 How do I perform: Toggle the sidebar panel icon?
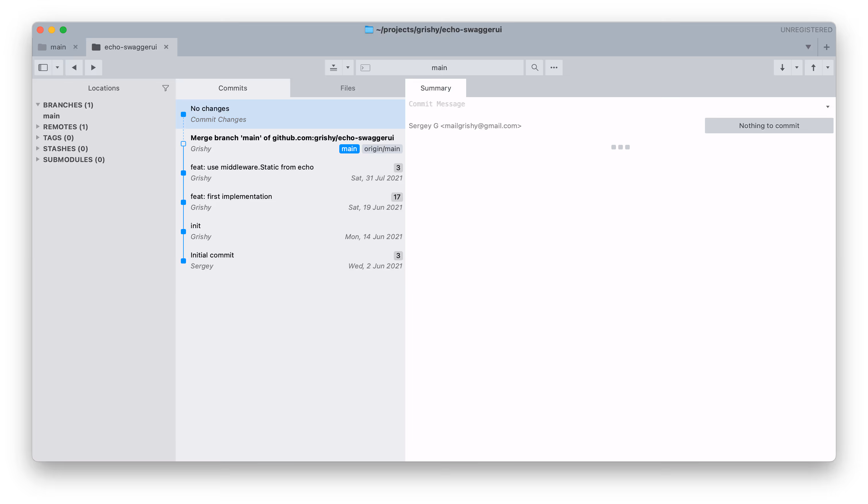[43, 68]
